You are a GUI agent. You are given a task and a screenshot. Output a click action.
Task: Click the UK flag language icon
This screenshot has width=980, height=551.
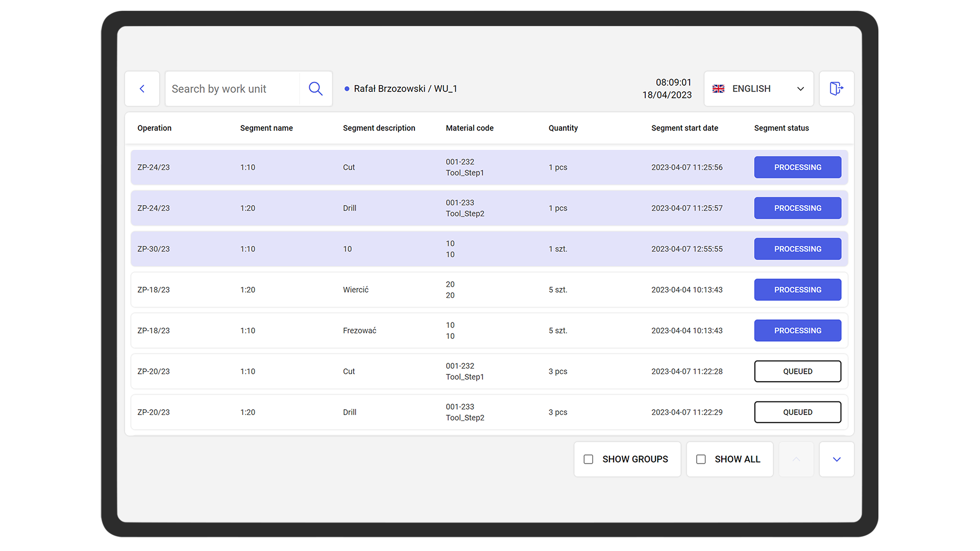tap(718, 89)
